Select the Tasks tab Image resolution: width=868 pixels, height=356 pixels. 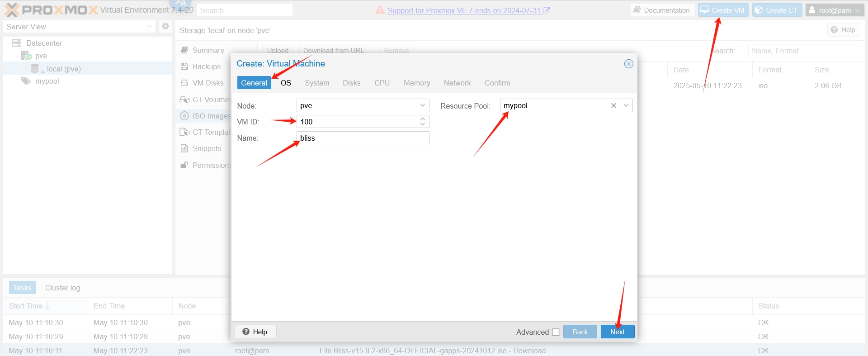pyautogui.click(x=22, y=288)
